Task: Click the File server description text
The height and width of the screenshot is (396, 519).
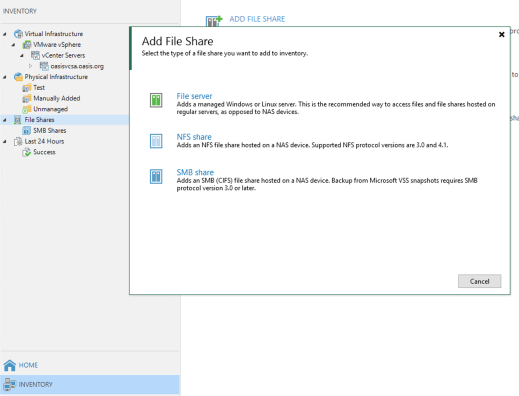Action: pos(336,108)
